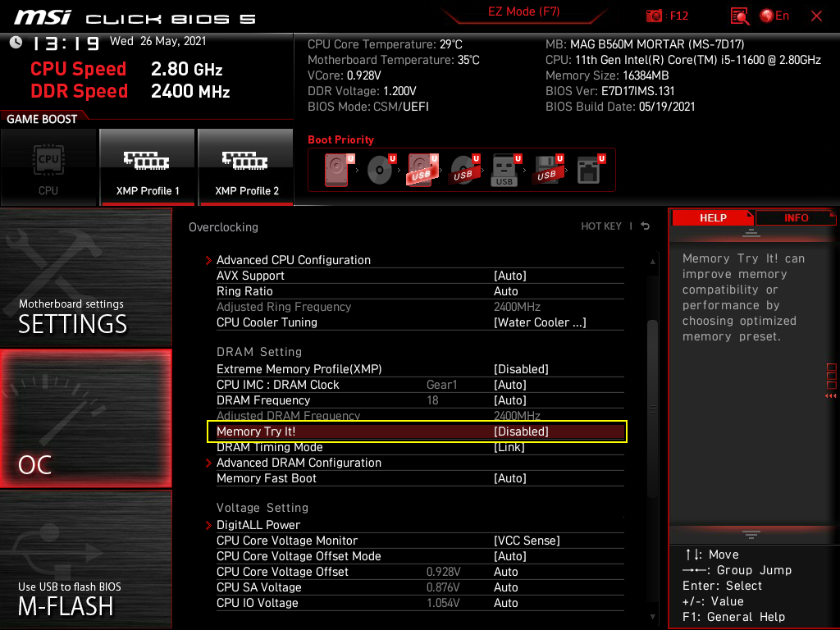
Task: Click the scroll up arrow of settings list
Action: pyautogui.click(x=652, y=262)
